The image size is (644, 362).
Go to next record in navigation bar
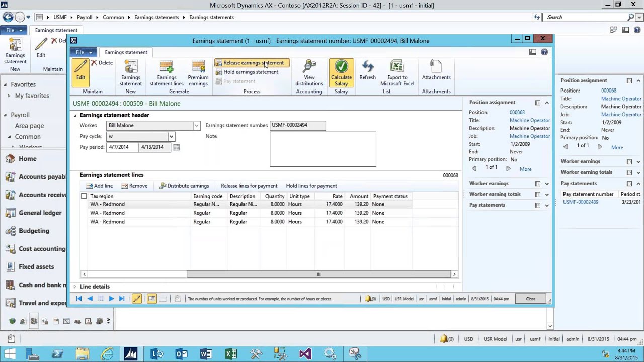(x=111, y=299)
